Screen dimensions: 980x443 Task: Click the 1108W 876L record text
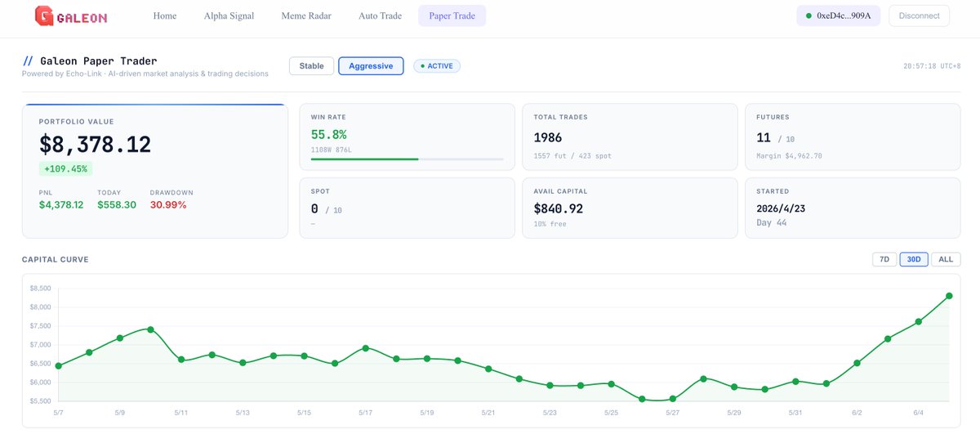click(331, 150)
